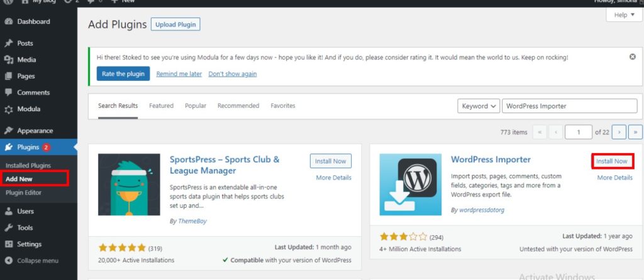
Task: Open the Keyword search type dropdown
Action: coord(479,105)
